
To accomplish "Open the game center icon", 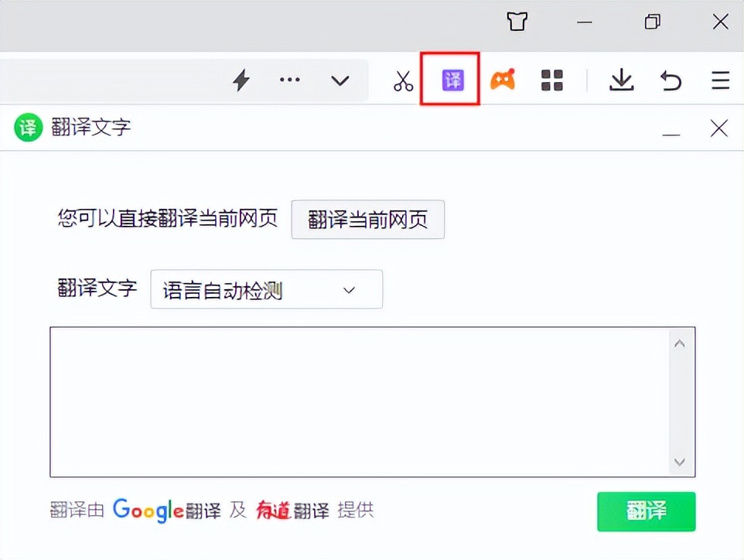I will pos(503,80).
